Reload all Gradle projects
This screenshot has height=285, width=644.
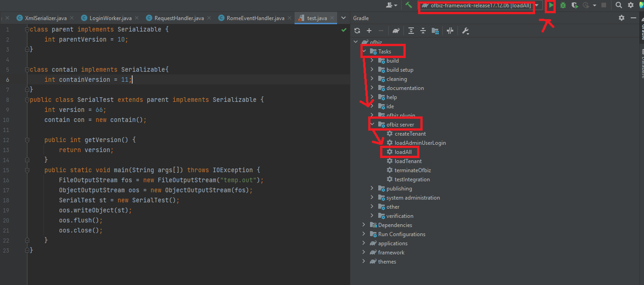click(357, 31)
